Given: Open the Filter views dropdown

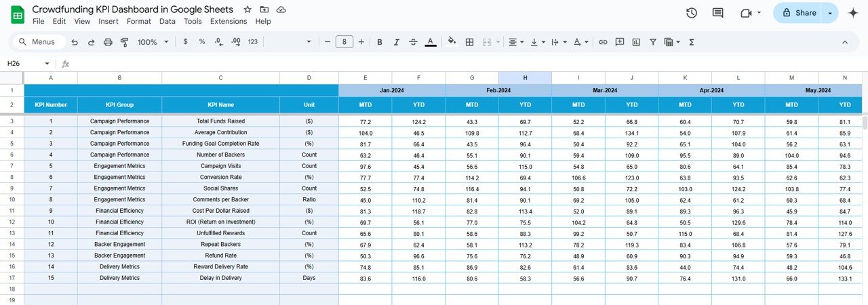Looking at the screenshot, I should click(672, 42).
